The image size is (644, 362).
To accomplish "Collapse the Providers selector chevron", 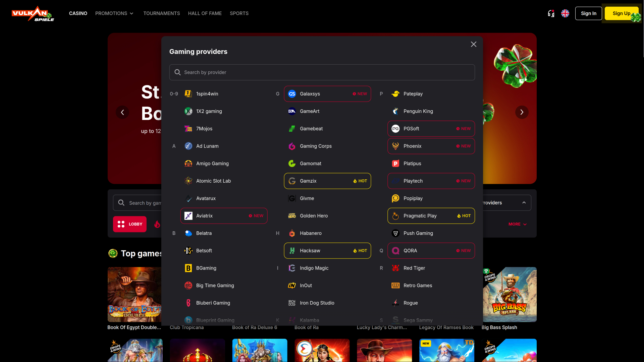I will (524, 202).
